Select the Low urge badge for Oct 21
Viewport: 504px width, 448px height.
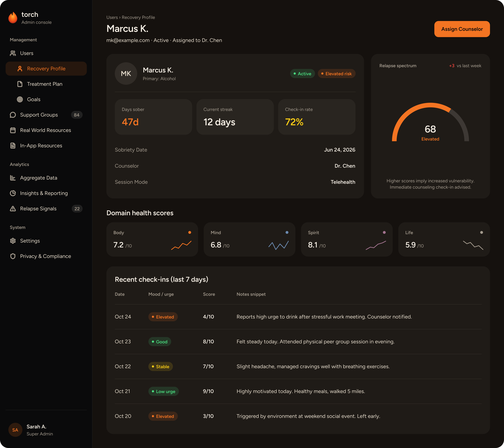coord(163,391)
